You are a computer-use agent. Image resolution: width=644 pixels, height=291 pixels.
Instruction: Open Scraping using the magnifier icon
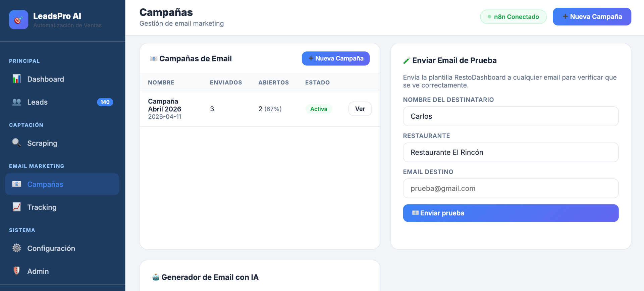pyautogui.click(x=17, y=143)
